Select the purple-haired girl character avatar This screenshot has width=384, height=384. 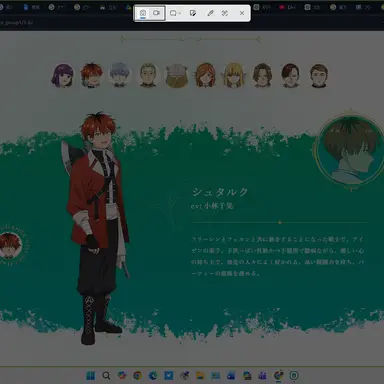62,76
